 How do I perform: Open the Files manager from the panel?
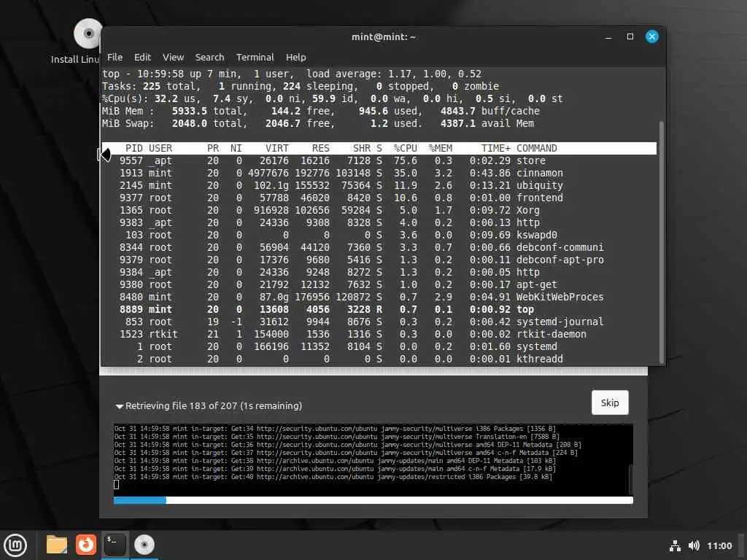coord(57,545)
